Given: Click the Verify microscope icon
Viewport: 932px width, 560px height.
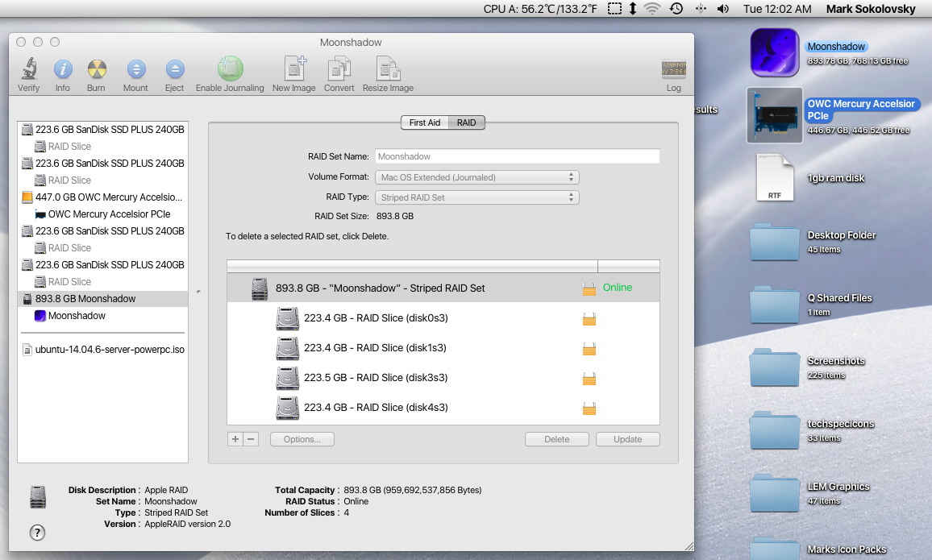Looking at the screenshot, I should pos(28,69).
